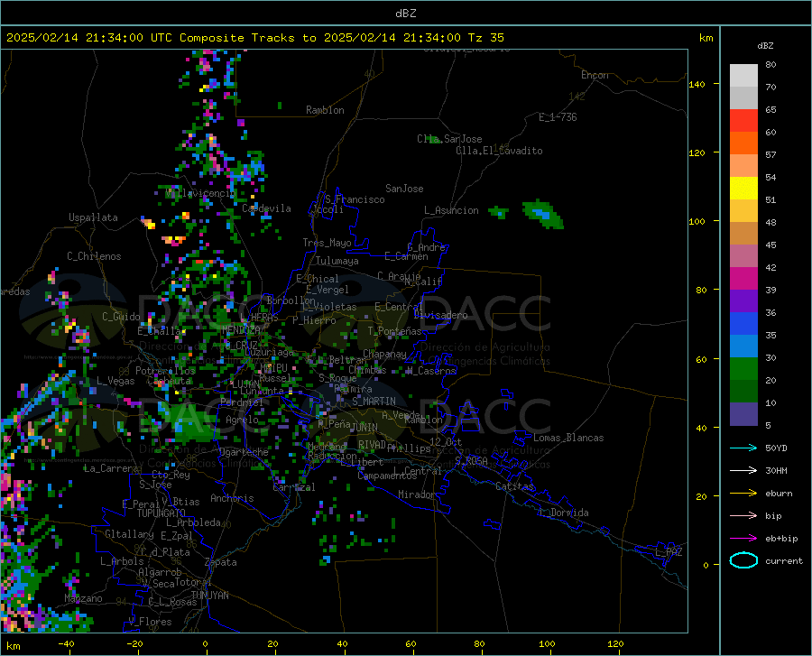Click the '120' tick on the horizontal km axis

(x=615, y=644)
